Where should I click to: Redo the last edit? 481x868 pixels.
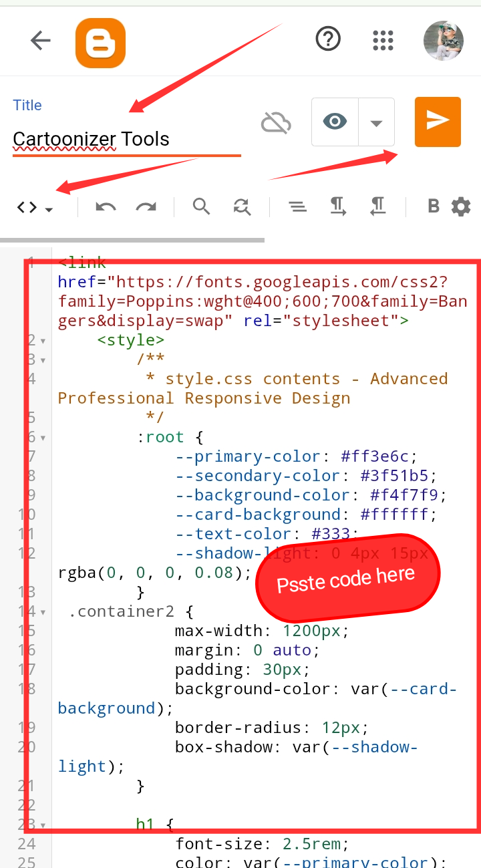pyautogui.click(x=146, y=207)
